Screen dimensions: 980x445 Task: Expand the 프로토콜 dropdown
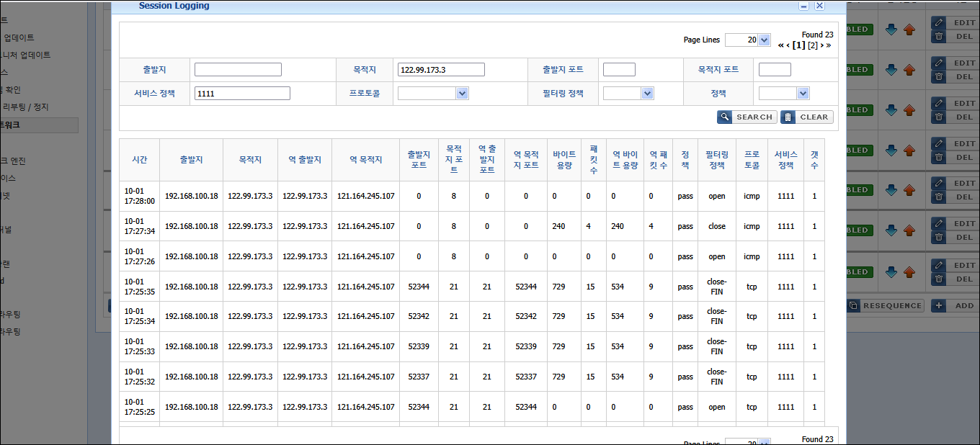point(462,94)
